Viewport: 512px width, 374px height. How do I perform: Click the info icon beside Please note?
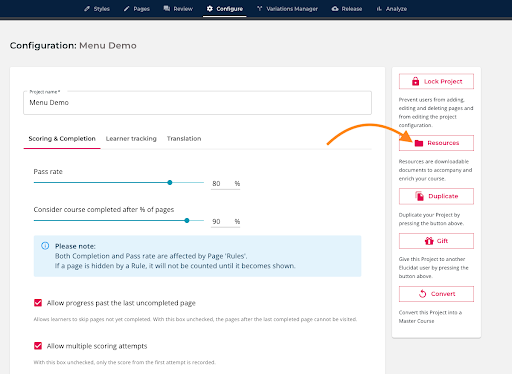(x=45, y=246)
